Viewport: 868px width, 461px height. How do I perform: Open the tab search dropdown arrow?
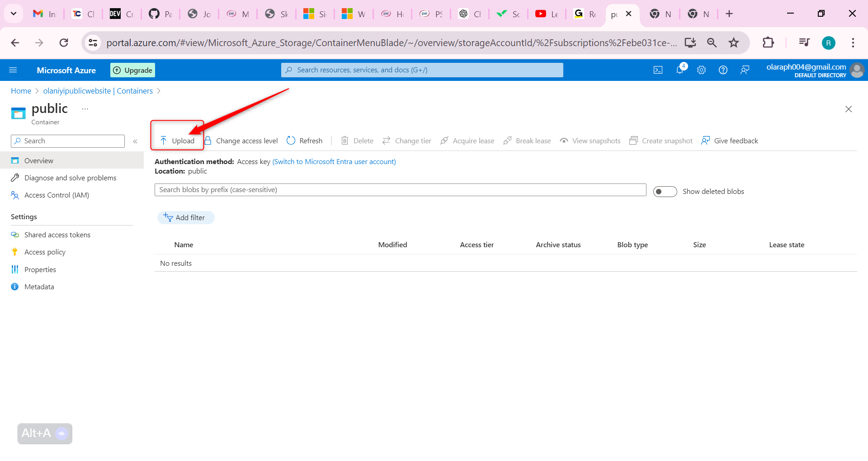[14, 14]
